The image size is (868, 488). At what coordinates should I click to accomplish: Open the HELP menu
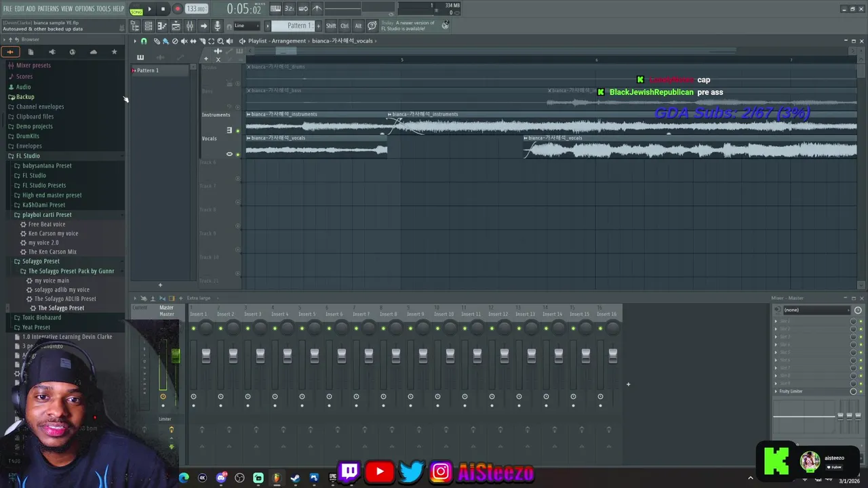tap(118, 9)
